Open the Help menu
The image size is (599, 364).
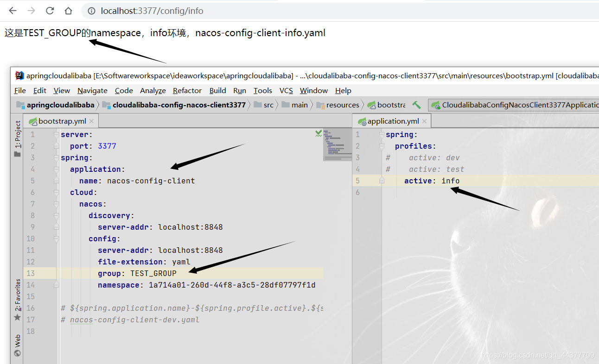pyautogui.click(x=343, y=90)
